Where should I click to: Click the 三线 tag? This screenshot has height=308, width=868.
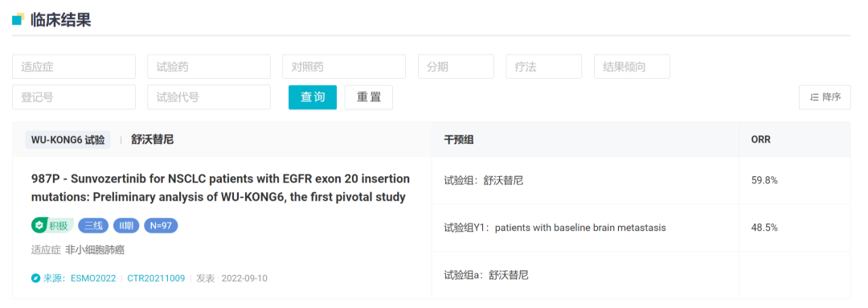[x=93, y=225]
